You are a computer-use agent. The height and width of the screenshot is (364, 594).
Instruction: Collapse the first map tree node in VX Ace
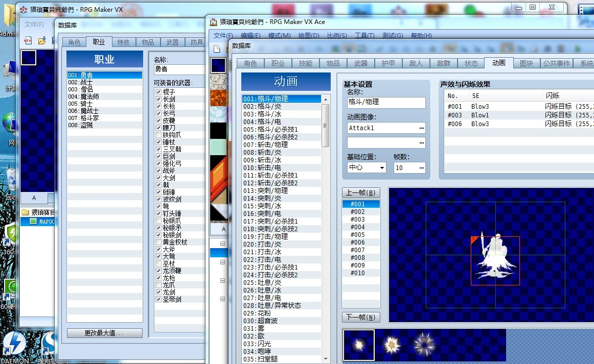click(x=223, y=244)
